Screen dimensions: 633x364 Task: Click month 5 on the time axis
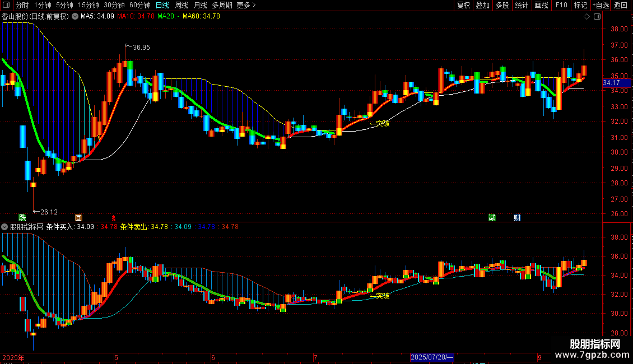click(116, 357)
